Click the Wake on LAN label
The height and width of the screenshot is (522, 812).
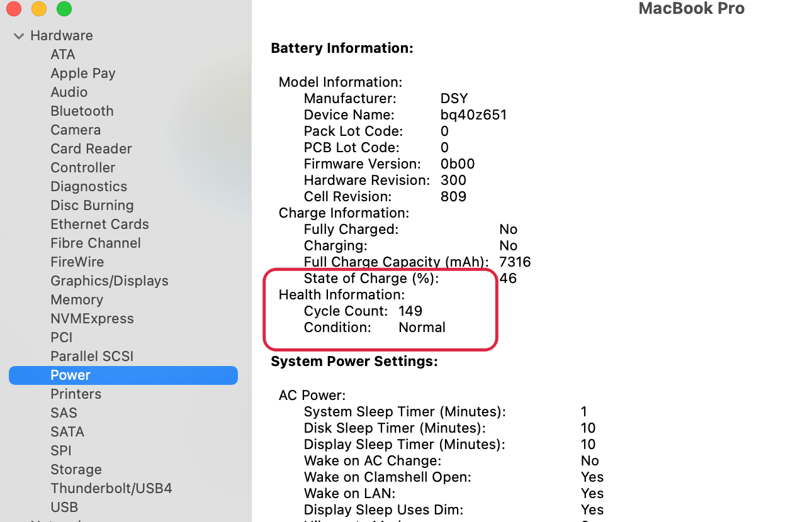349,494
